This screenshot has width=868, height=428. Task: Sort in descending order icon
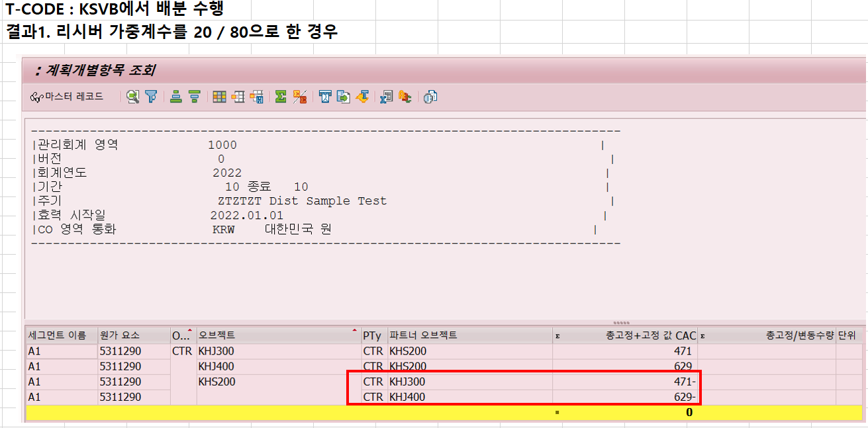194,97
